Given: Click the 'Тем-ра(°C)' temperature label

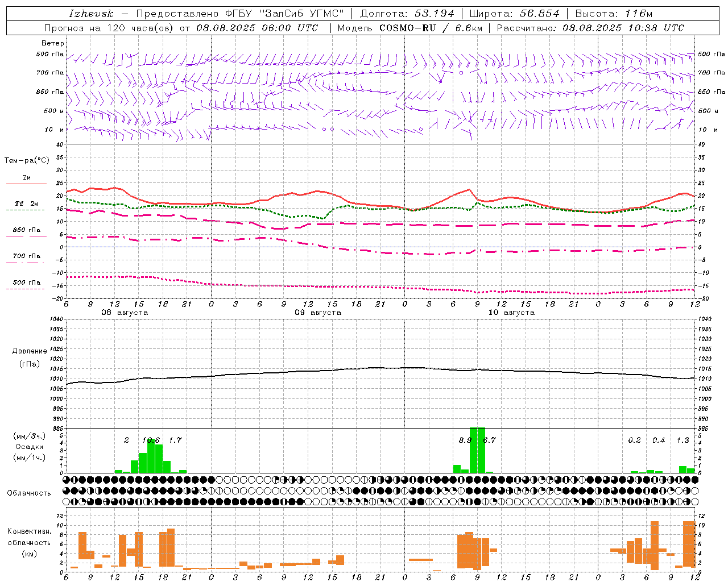Looking at the screenshot, I should coord(27,161).
